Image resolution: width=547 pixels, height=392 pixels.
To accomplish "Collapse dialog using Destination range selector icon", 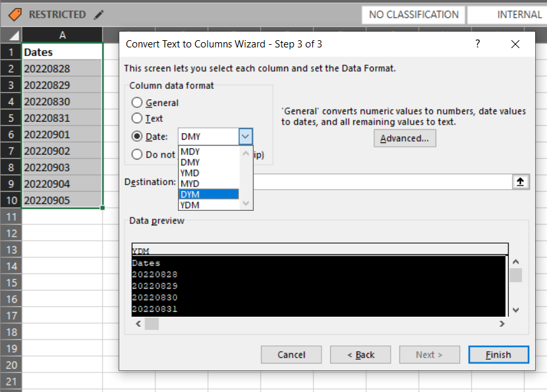I will 520,182.
